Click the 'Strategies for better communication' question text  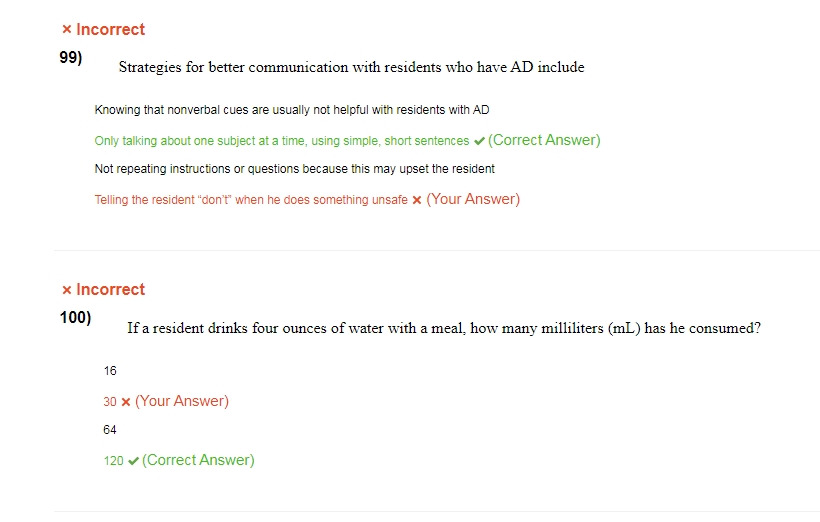click(351, 67)
